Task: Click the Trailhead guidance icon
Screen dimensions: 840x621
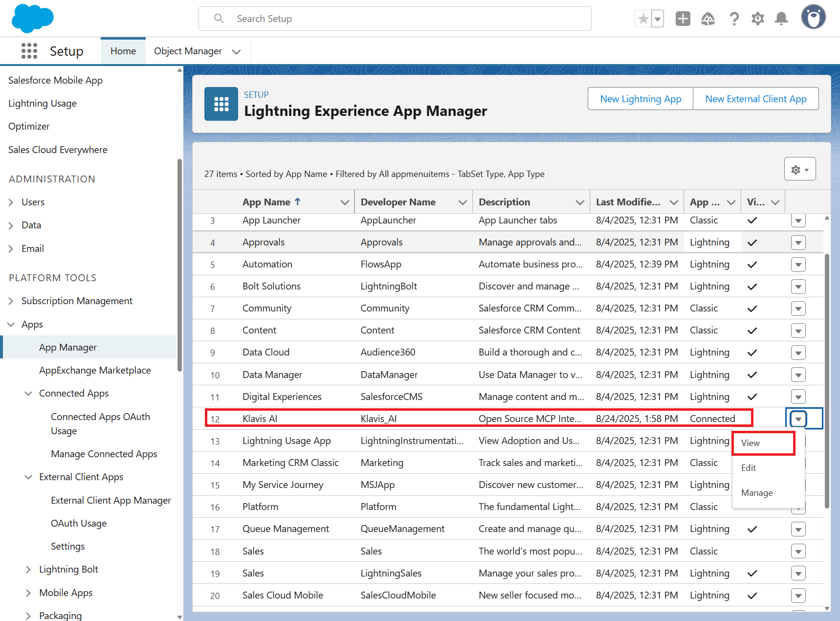Action: [x=707, y=19]
